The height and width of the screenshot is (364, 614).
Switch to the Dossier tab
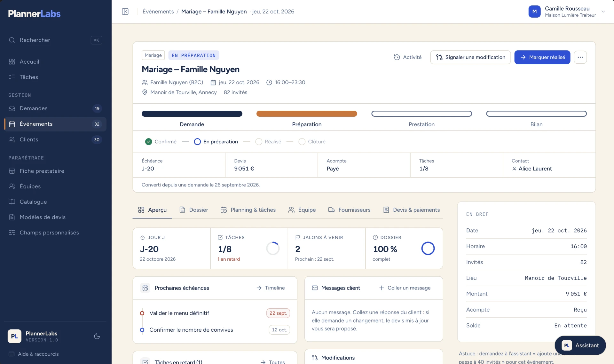[193, 210]
